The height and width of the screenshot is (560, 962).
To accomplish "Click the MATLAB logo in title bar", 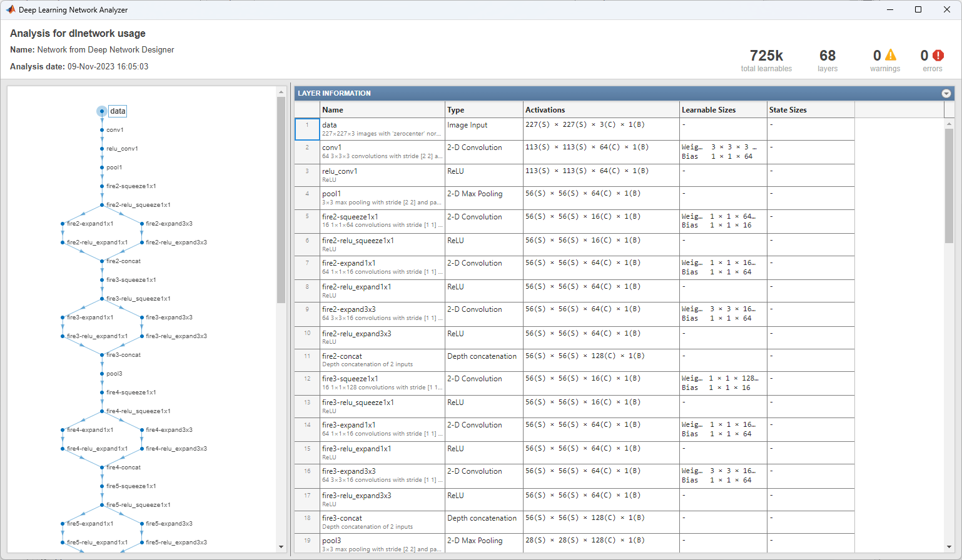I will tap(10, 10).
